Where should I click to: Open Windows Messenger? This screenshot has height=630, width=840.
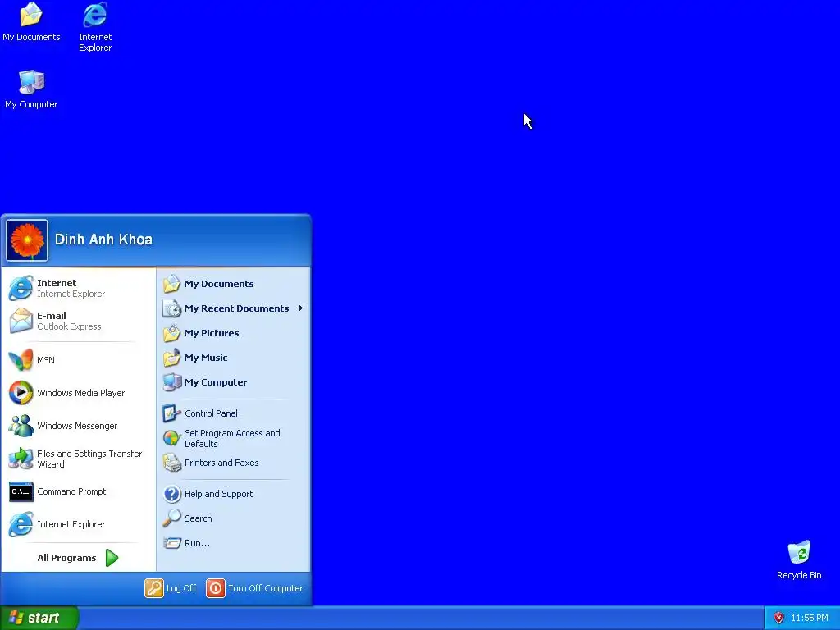(78, 426)
